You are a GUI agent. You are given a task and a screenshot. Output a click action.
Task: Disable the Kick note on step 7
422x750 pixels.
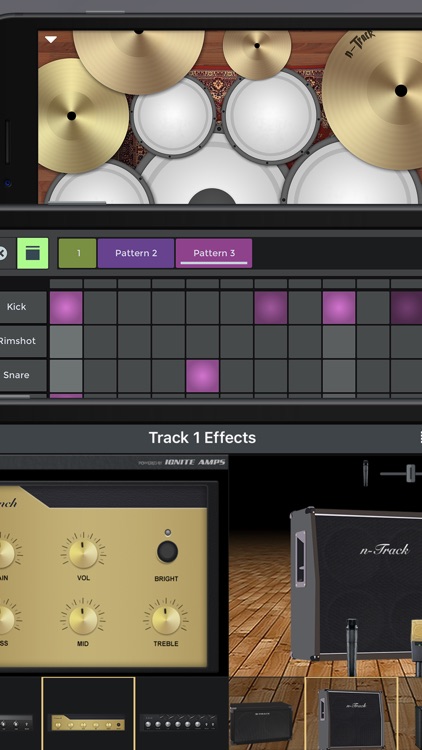tap(271, 308)
